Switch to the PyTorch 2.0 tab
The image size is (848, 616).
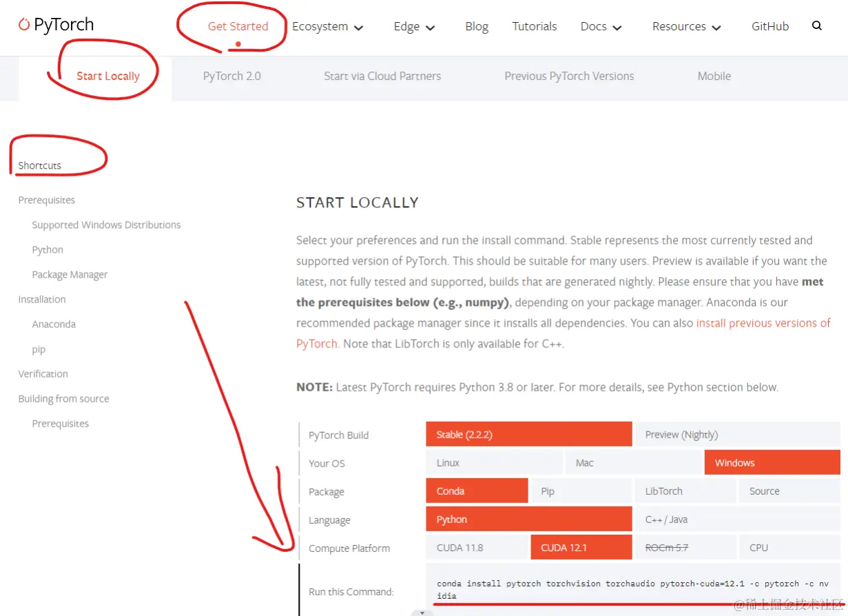click(232, 76)
